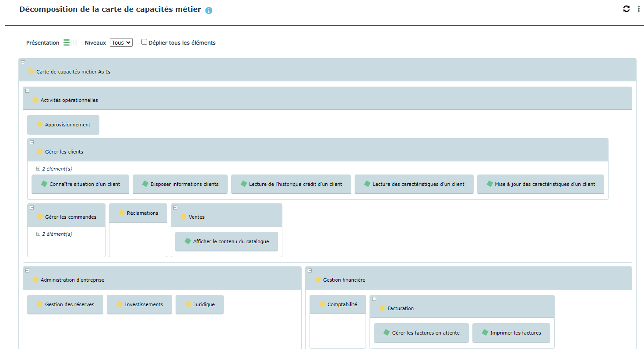Click the blue info icon beside title
Viewport: 644px width, 349px height.
tap(209, 10)
